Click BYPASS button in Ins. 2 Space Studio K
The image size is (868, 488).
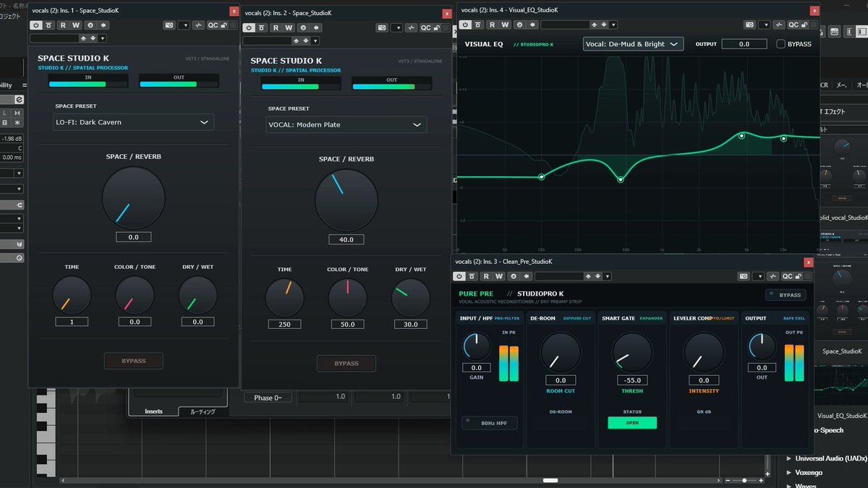tap(346, 363)
